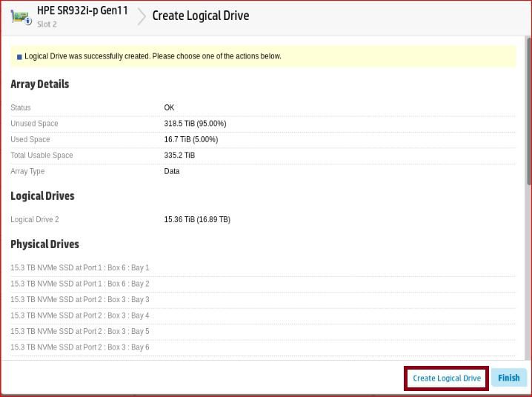Select the Logical Drive 2 entry

pyautogui.click(x=35, y=220)
